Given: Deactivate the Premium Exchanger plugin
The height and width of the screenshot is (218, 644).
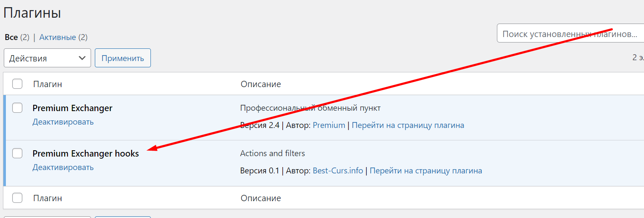Looking at the screenshot, I should click(x=63, y=122).
